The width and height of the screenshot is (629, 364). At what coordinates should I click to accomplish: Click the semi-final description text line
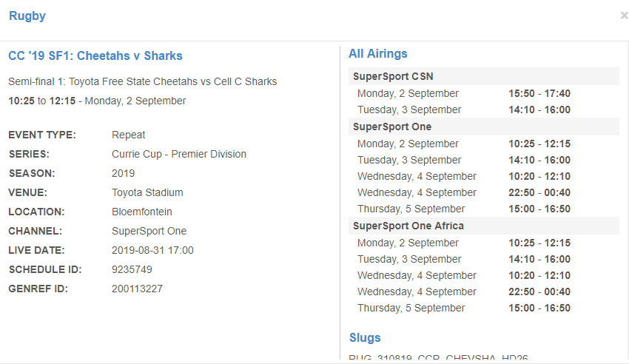click(143, 81)
